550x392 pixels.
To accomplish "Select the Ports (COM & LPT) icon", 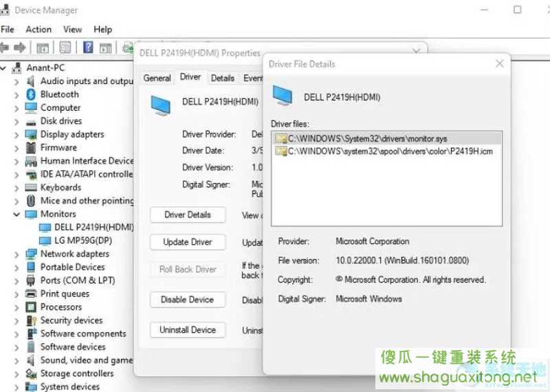I will [x=31, y=281].
